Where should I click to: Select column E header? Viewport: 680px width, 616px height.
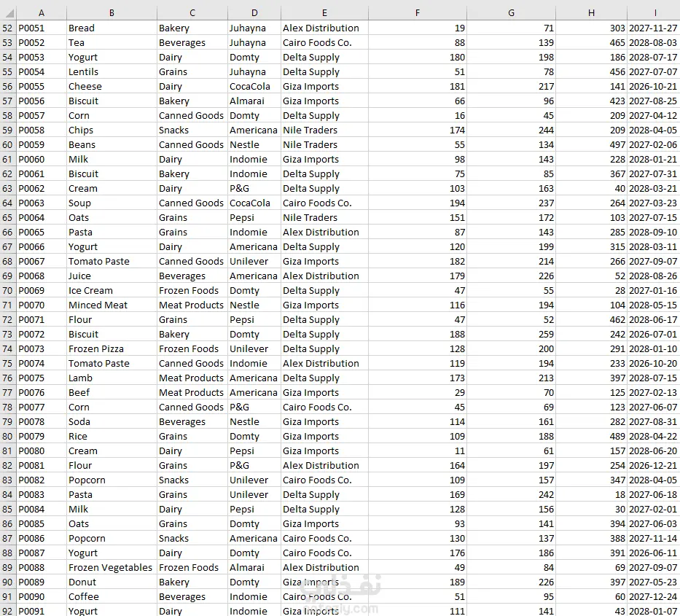pyautogui.click(x=324, y=13)
